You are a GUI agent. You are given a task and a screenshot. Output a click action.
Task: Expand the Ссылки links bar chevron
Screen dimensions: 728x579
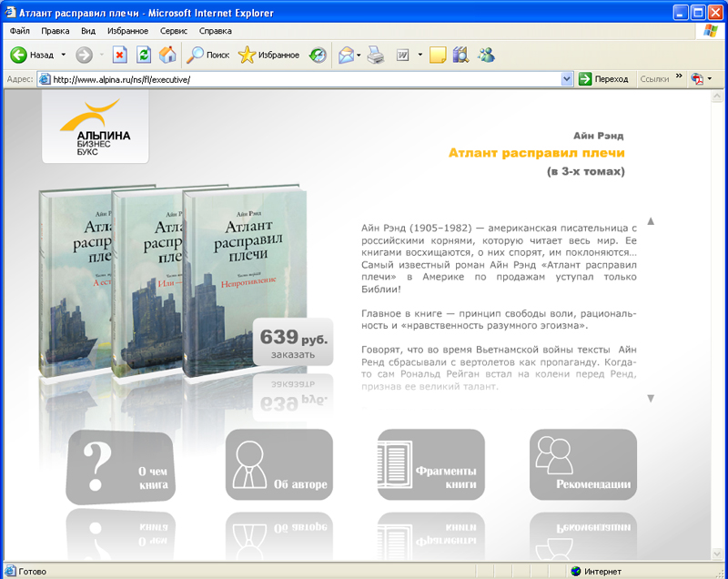coord(679,76)
